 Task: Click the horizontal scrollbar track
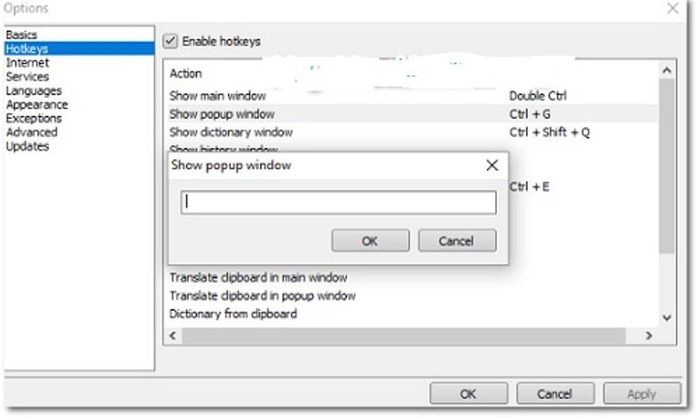(404, 336)
